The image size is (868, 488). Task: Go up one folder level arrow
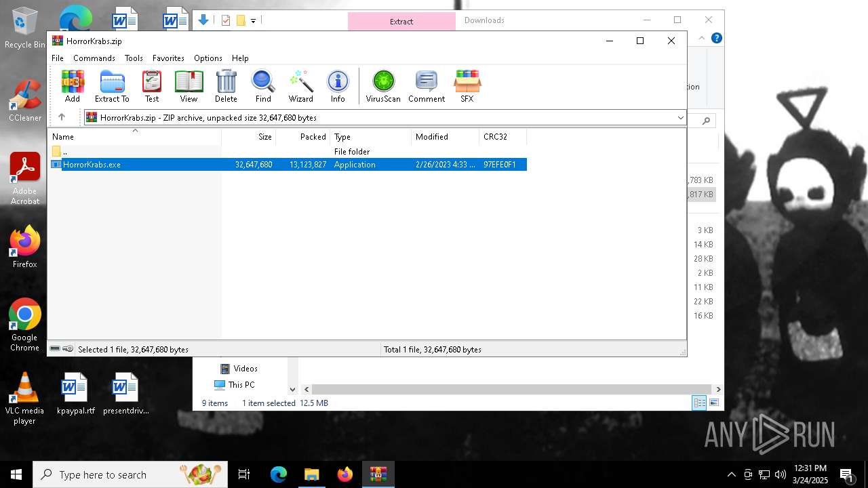point(62,117)
